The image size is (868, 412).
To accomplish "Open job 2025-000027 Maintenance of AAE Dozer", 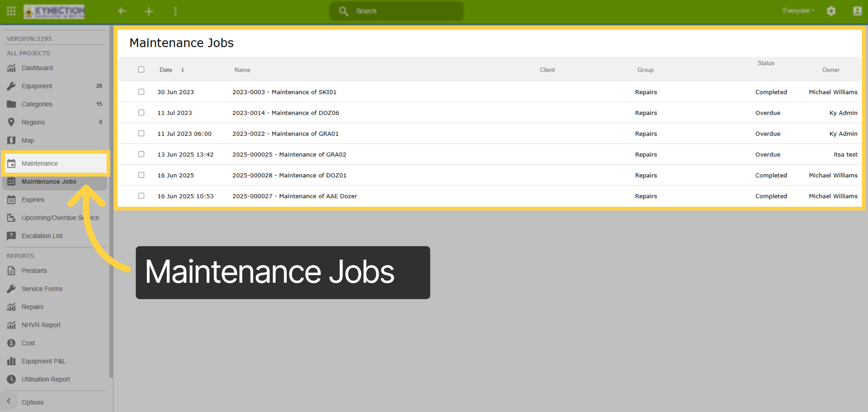I will (x=295, y=196).
